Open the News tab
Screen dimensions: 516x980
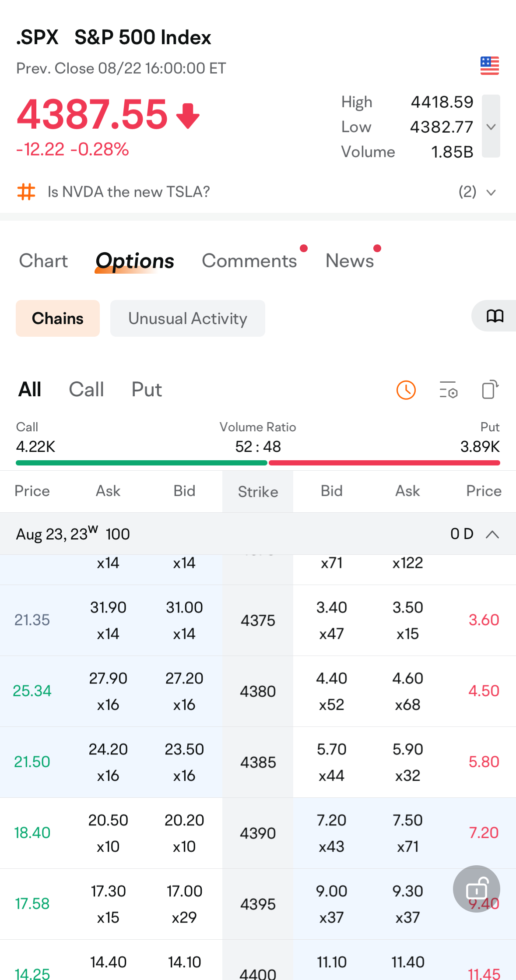tap(350, 261)
